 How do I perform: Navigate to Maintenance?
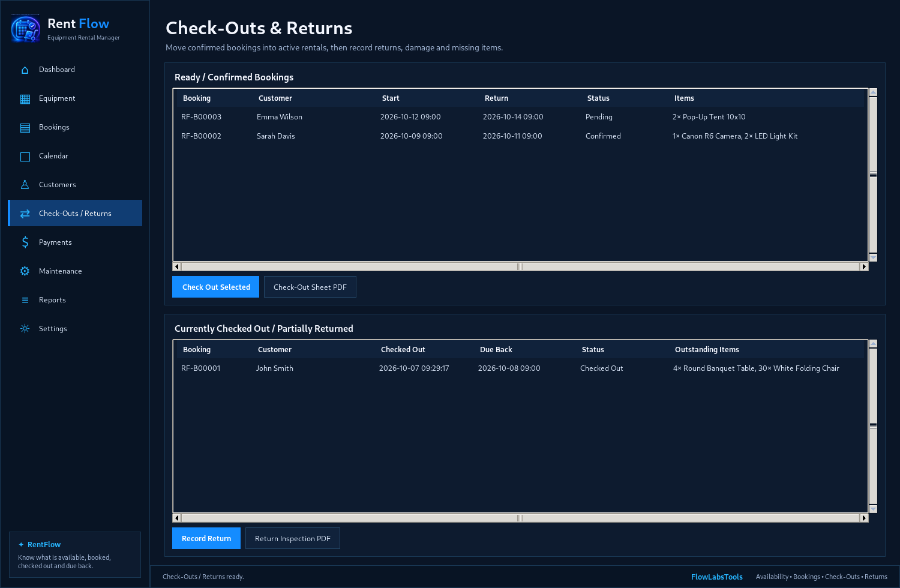75,271
